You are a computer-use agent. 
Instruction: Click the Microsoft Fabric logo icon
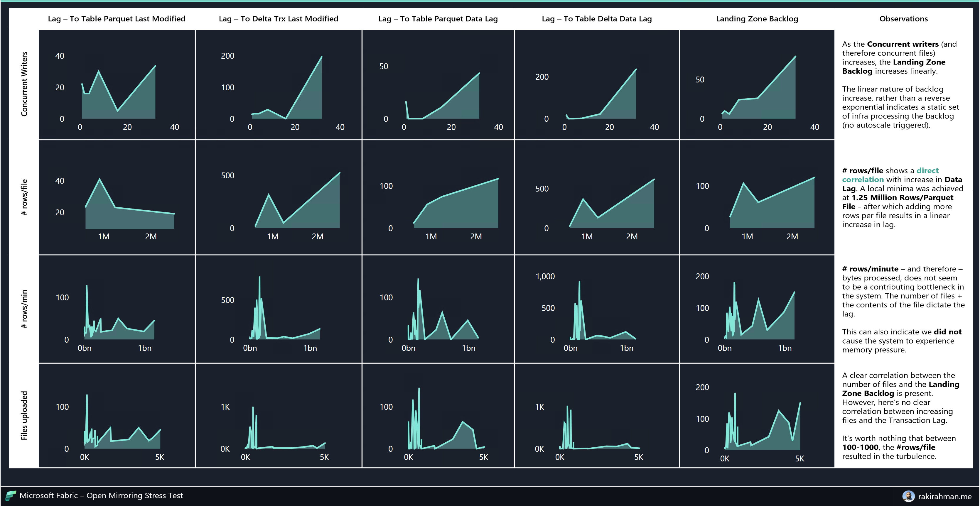[10, 495]
